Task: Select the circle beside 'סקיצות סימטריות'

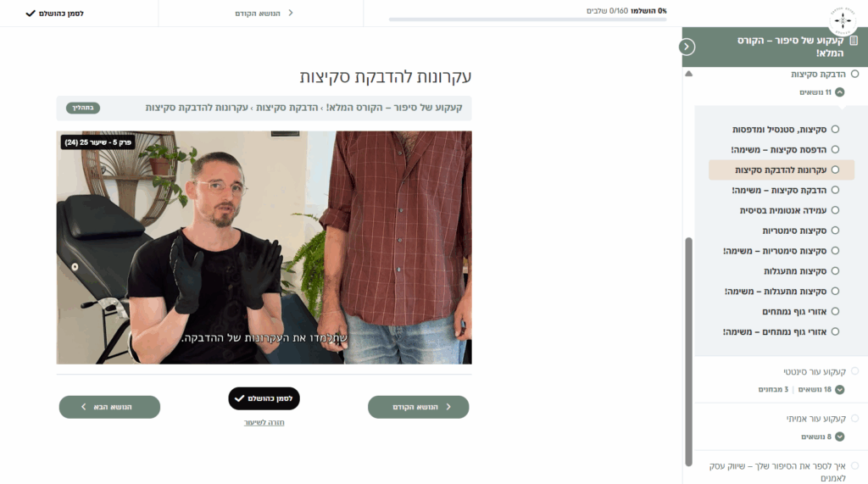Action: pyautogui.click(x=835, y=231)
